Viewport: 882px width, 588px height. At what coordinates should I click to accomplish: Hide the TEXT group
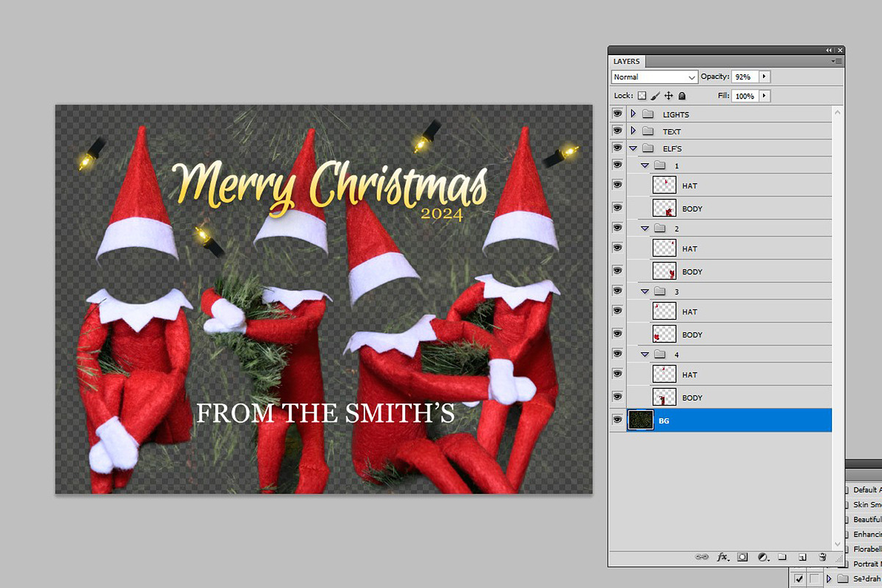click(617, 132)
